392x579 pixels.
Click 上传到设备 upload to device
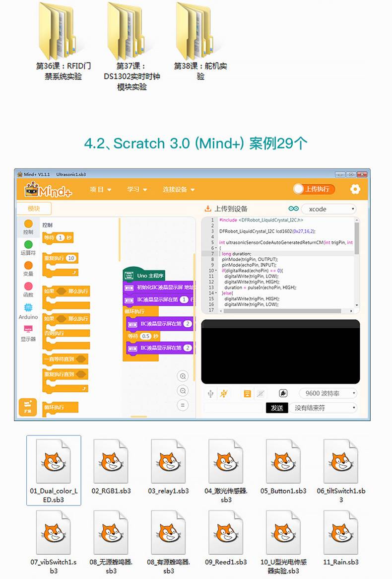click(231, 209)
